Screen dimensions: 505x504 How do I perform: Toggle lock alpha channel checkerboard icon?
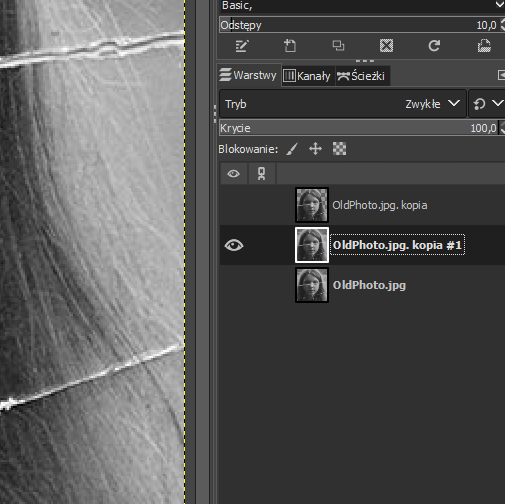click(x=339, y=149)
